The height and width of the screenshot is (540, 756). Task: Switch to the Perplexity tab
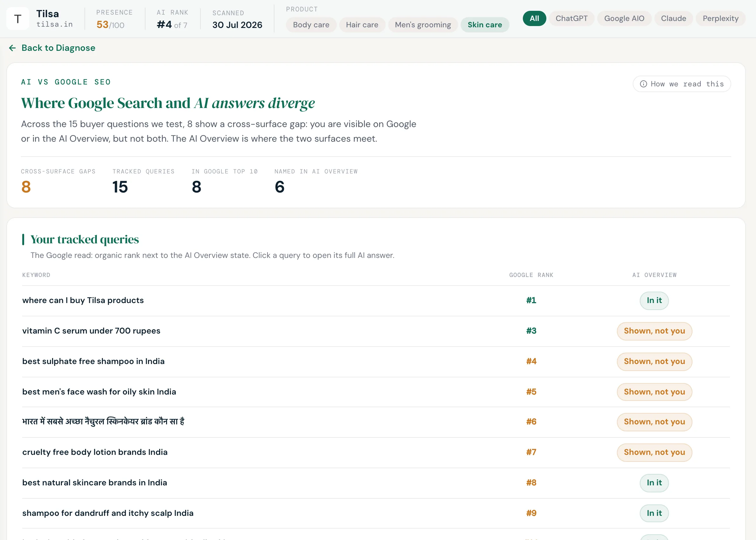(x=720, y=19)
